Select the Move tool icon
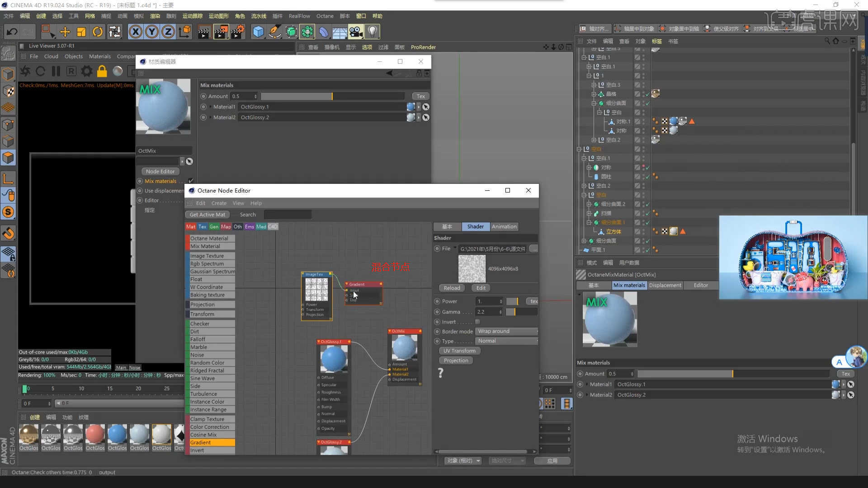Screen dimensions: 868x488 click(65, 32)
